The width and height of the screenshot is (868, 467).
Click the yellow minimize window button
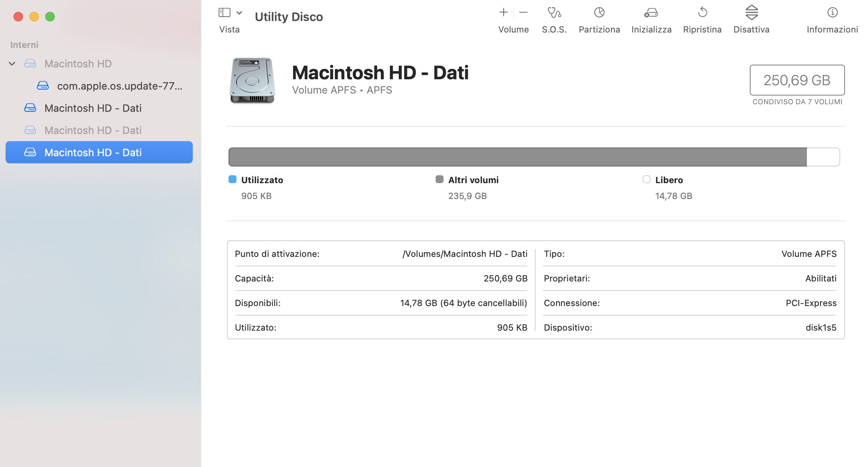click(34, 17)
